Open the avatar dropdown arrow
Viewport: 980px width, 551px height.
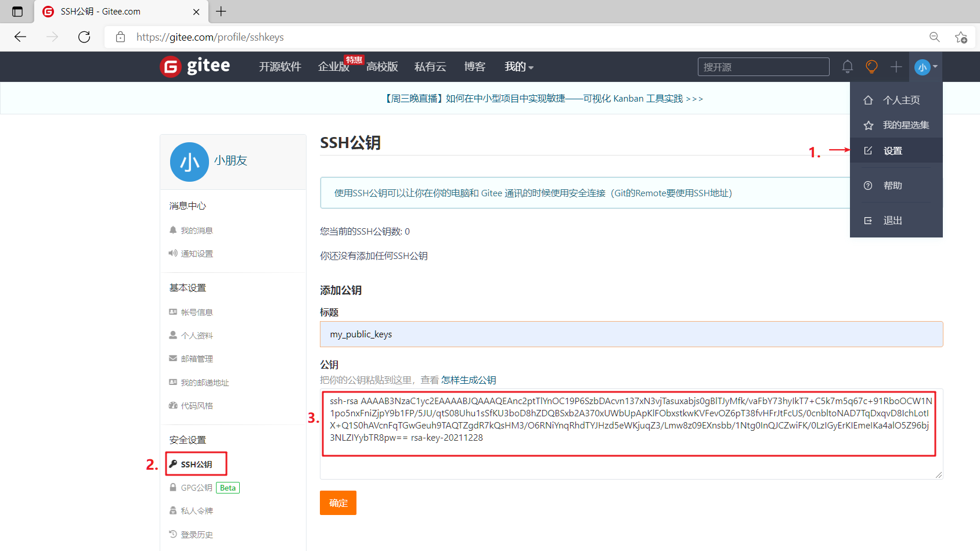click(x=935, y=67)
